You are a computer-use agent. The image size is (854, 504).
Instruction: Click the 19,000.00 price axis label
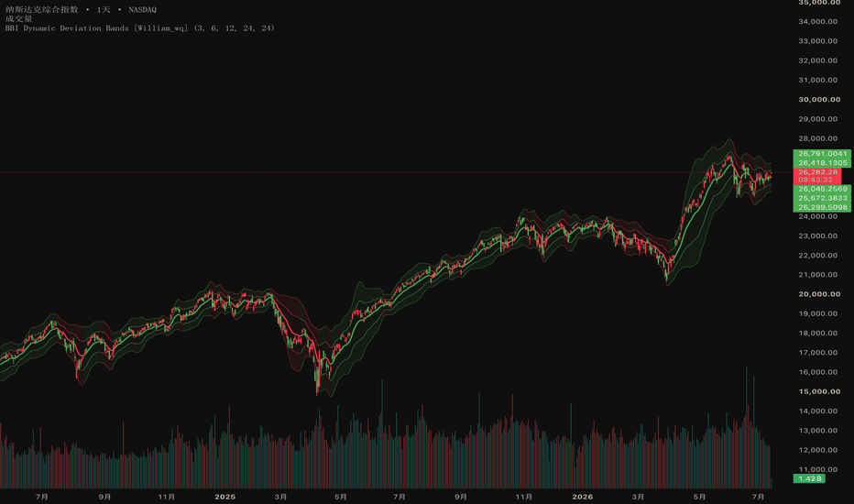pos(817,313)
